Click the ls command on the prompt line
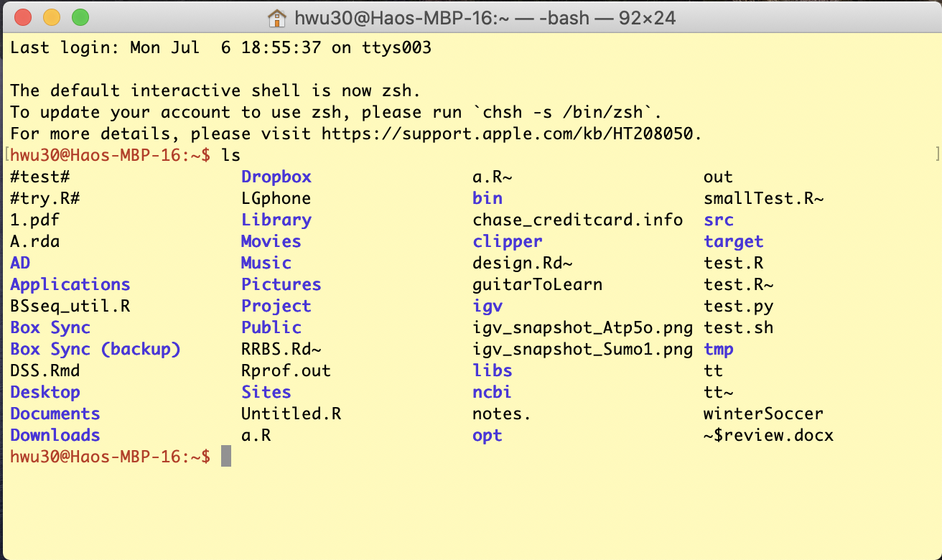 tap(231, 155)
